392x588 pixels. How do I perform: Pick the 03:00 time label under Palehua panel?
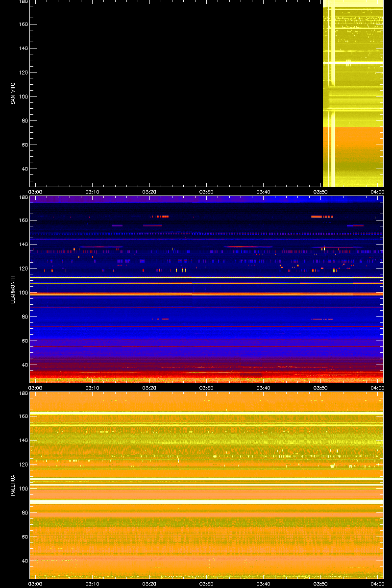pos(35,584)
